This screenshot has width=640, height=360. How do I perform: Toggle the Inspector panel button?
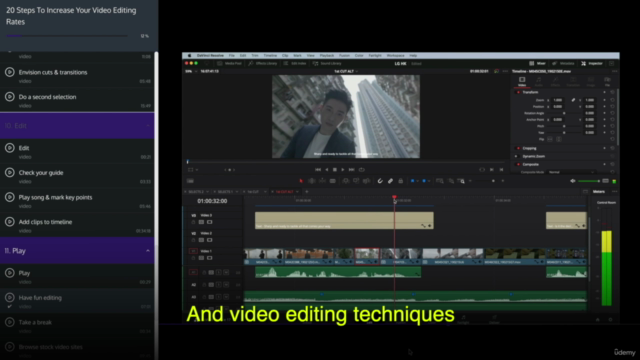592,63
